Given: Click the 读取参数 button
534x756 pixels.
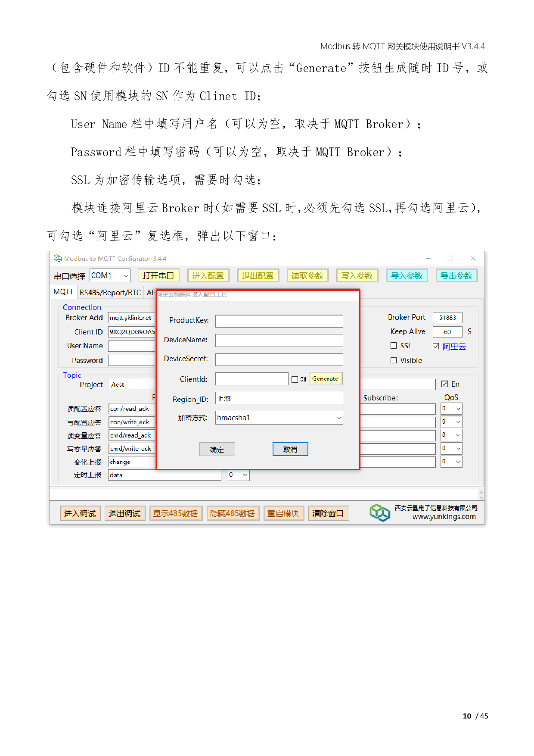Looking at the screenshot, I should [307, 276].
